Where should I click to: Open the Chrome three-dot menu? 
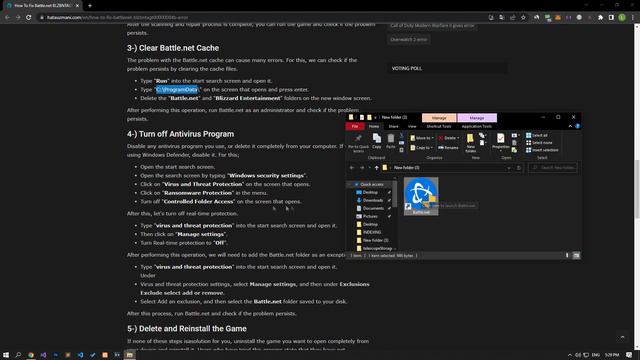[x=633, y=18]
